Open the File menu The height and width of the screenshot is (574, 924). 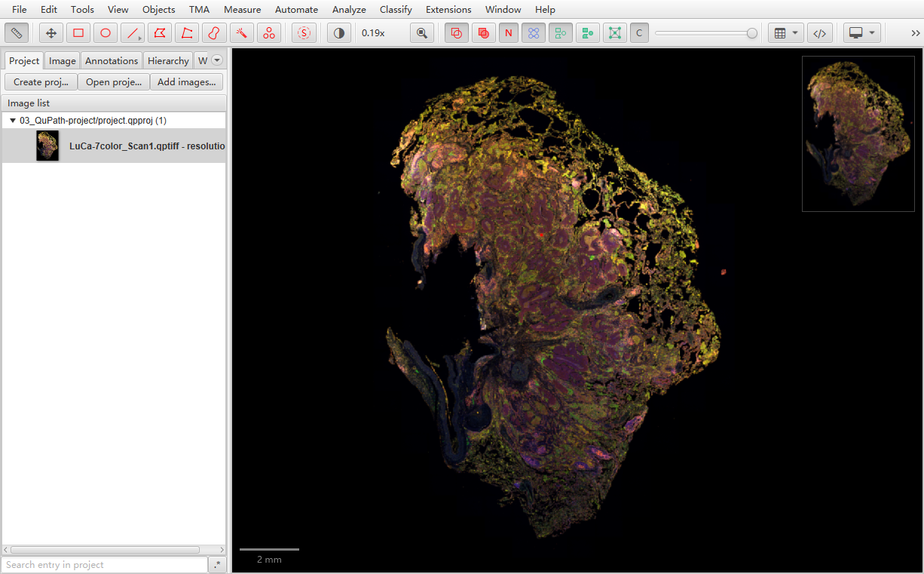point(20,9)
